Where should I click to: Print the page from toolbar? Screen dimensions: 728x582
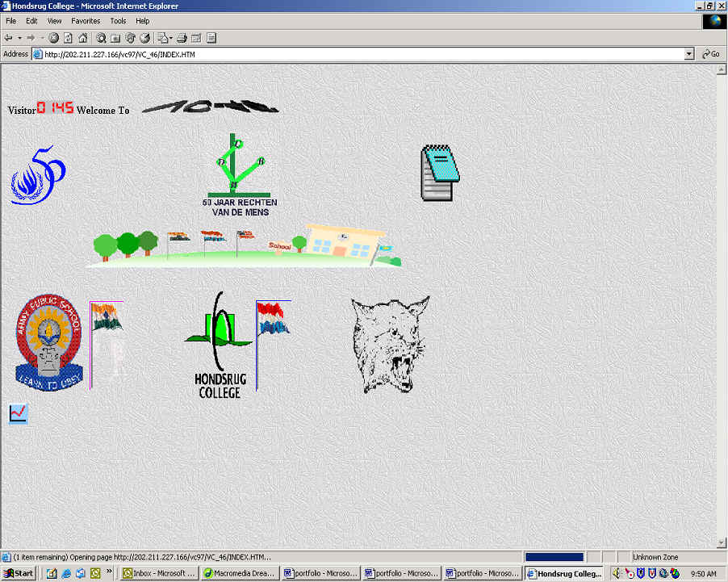coord(182,38)
